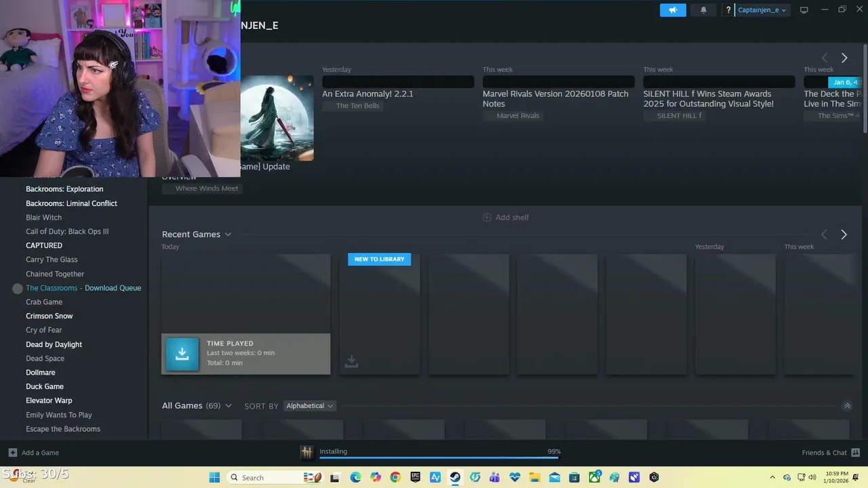Collapse All Games shelf with up chevron
This screenshot has width=868, height=488.
pos(847,406)
